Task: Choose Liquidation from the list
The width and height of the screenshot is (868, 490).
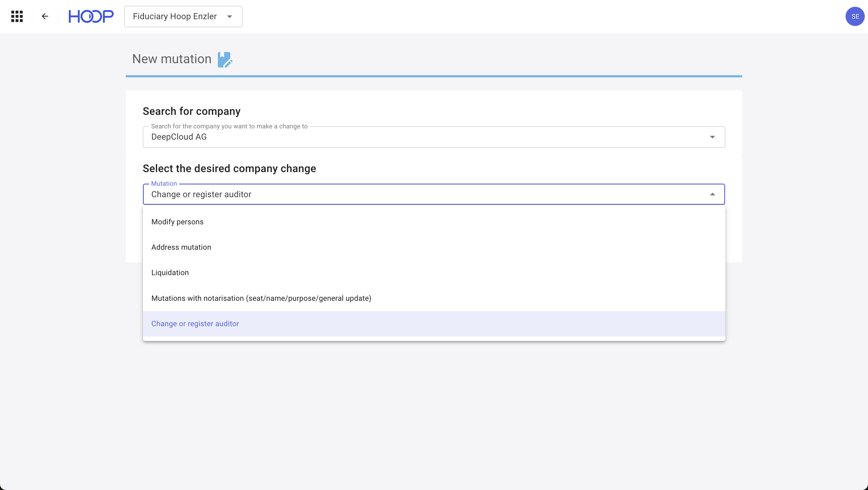Action: 170,273
